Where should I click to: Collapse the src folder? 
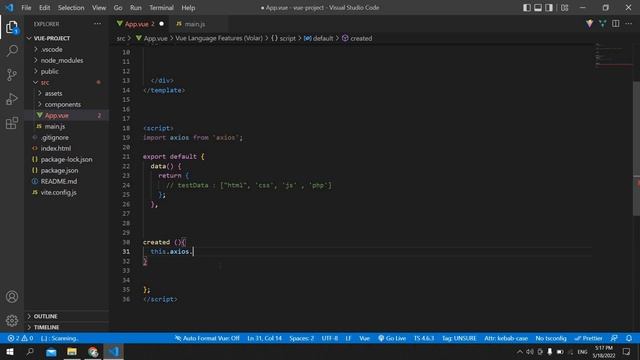[67, 82]
